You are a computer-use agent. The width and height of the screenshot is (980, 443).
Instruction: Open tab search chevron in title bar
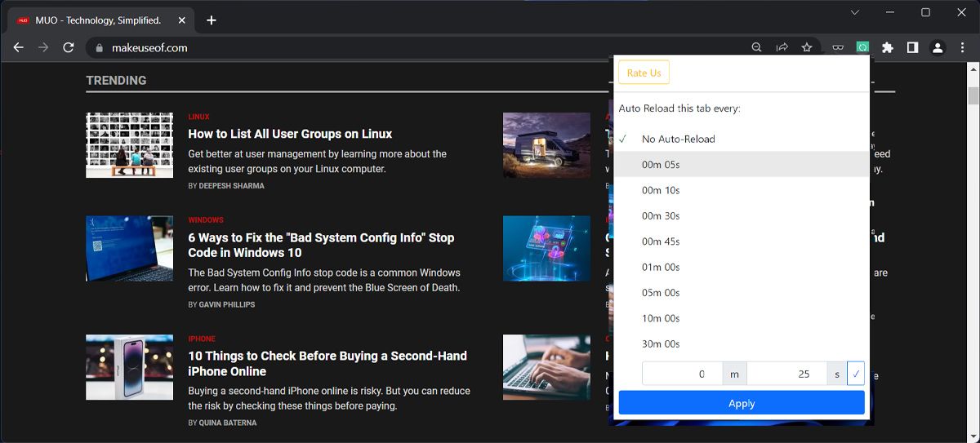pyautogui.click(x=855, y=12)
